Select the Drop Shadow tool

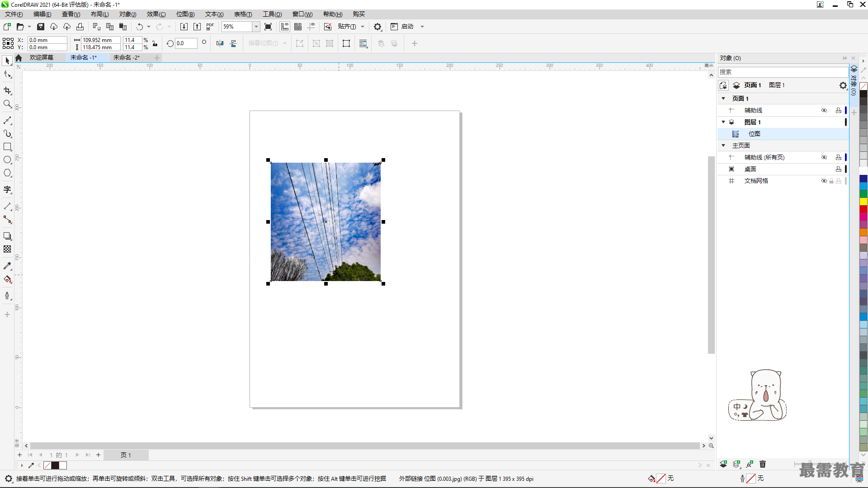(7, 236)
